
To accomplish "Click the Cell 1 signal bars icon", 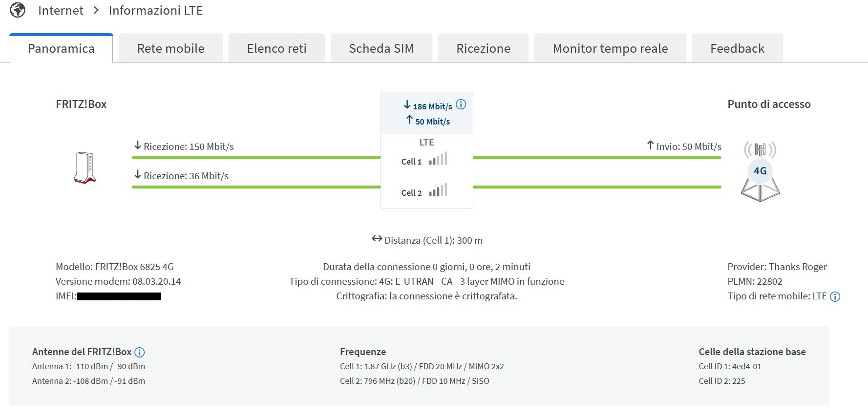I will pyautogui.click(x=438, y=159).
